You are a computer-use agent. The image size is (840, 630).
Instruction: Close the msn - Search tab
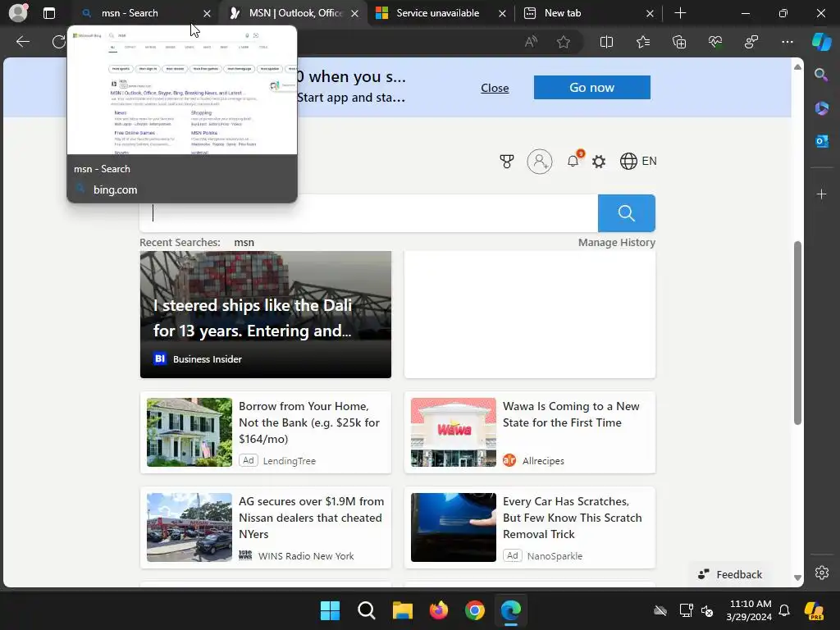tap(207, 13)
